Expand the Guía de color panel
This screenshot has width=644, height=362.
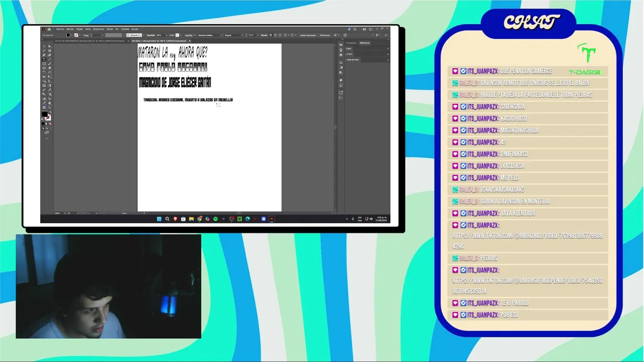tap(353, 60)
